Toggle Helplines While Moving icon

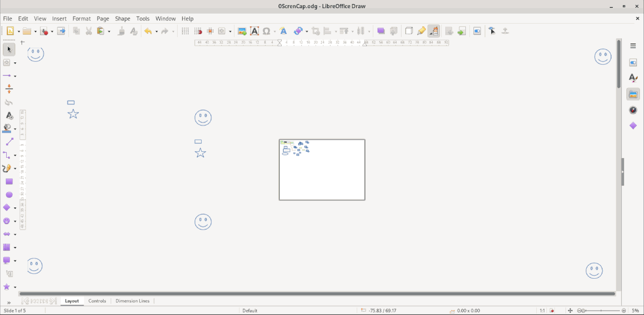click(x=210, y=31)
